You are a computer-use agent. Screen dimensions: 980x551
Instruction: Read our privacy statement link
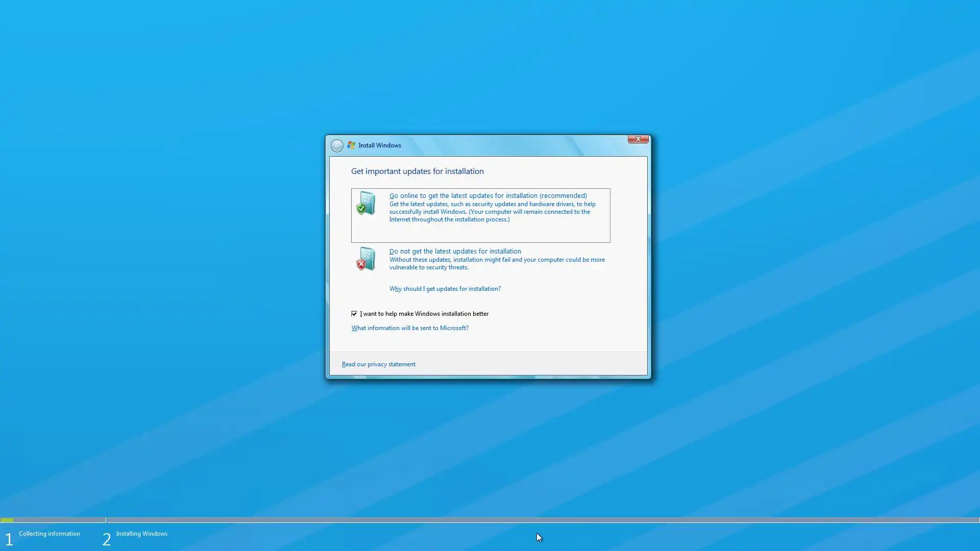378,364
